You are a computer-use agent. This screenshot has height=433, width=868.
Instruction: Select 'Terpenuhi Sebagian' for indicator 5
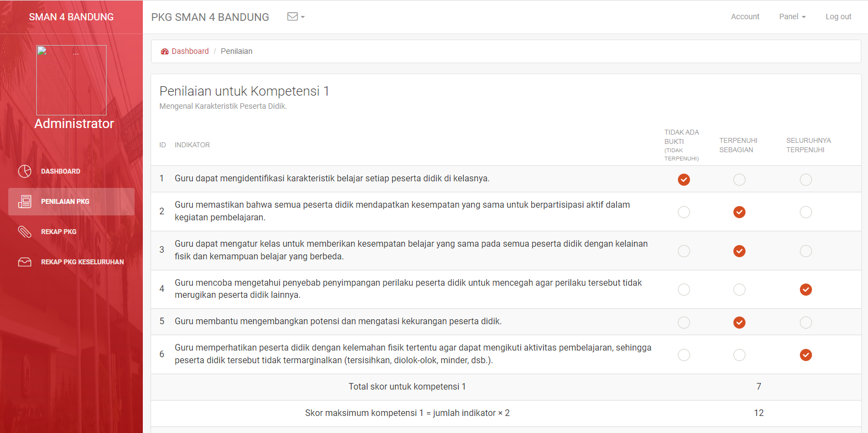[739, 323]
